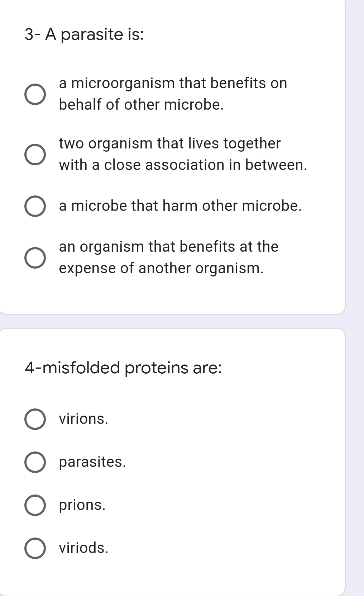The image size is (364, 596).
Task: Click the label 'expense of another organism.'
Action: pos(161,268)
